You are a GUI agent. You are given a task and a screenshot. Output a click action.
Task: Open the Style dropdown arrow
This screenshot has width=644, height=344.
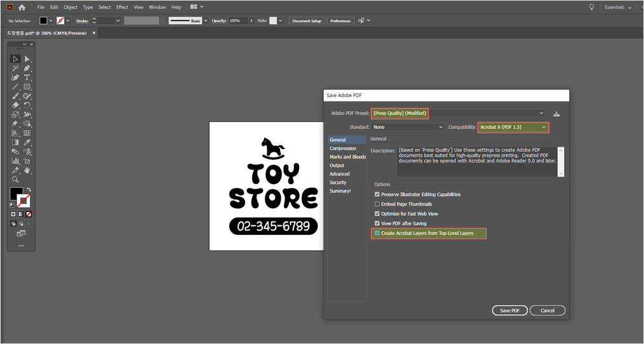tap(281, 20)
